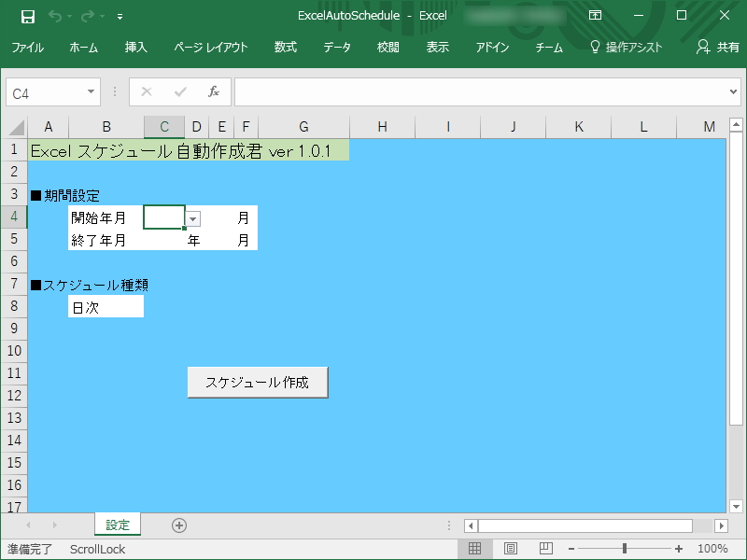
Task: Click the title cell Excel スケジュール自動作成君
Action: pyautogui.click(x=189, y=150)
